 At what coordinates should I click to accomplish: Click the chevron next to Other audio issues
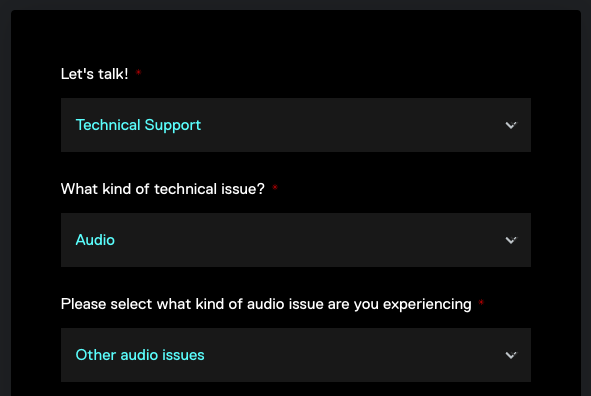(x=511, y=355)
